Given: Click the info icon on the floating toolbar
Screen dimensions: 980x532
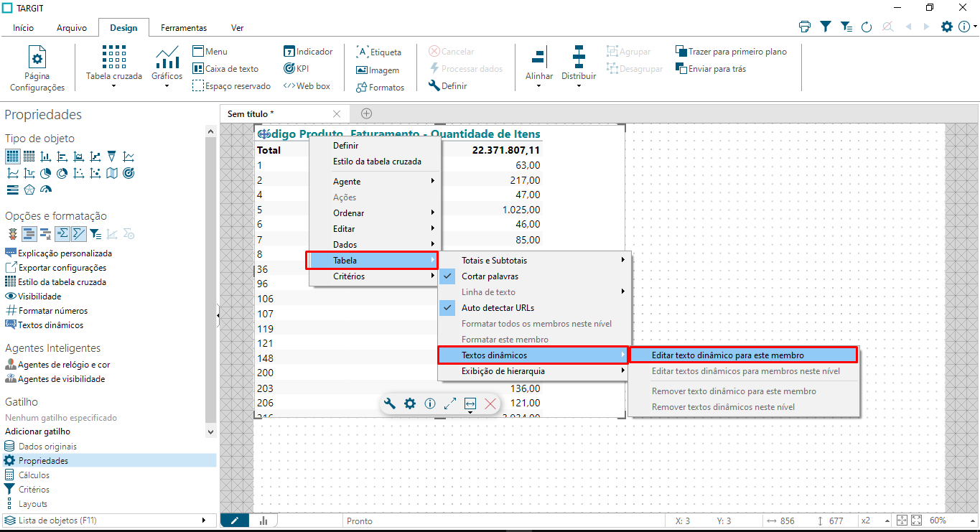Looking at the screenshot, I should click(430, 403).
